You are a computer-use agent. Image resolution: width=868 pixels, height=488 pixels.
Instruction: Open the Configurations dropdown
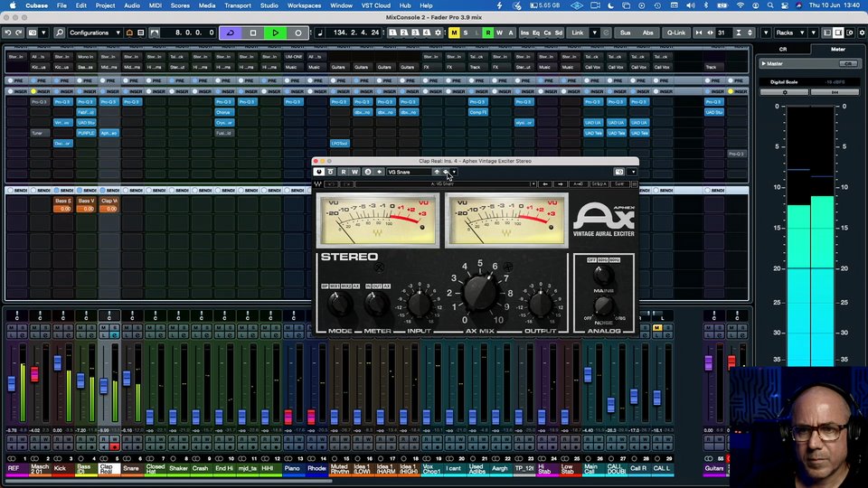click(94, 33)
